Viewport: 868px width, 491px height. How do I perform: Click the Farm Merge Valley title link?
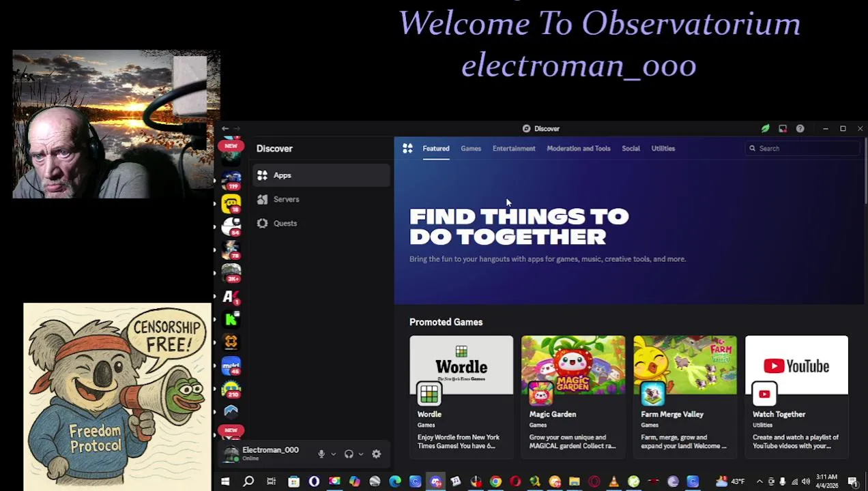[x=672, y=414]
